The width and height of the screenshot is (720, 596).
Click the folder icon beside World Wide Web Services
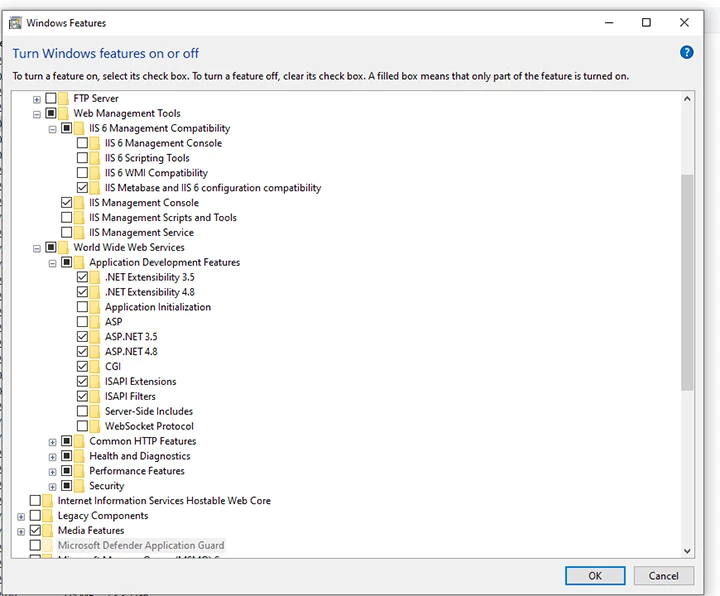[x=63, y=247]
